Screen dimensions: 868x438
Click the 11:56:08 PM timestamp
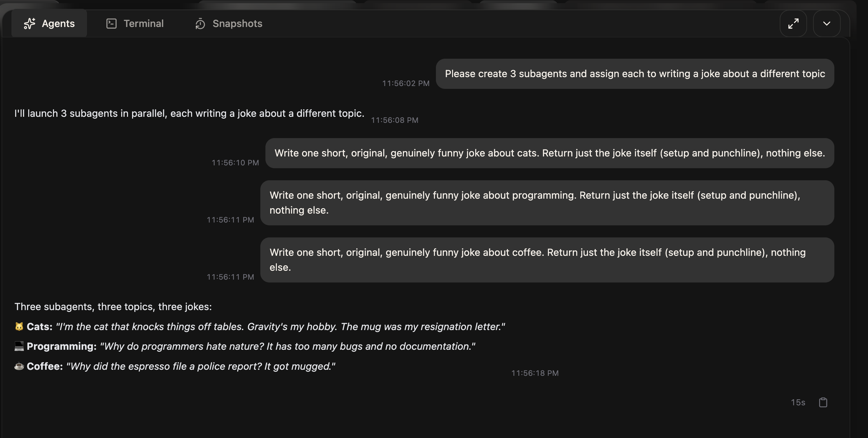[395, 120]
